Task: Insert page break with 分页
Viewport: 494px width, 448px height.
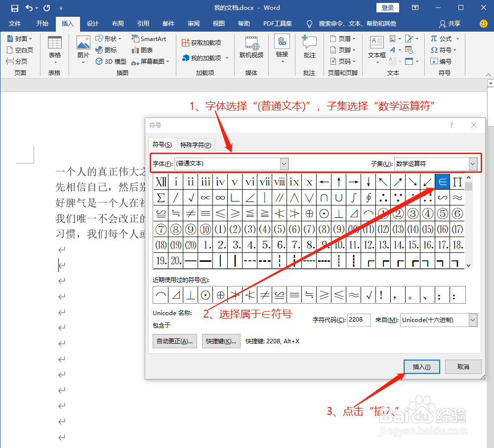Action: pyautogui.click(x=17, y=61)
